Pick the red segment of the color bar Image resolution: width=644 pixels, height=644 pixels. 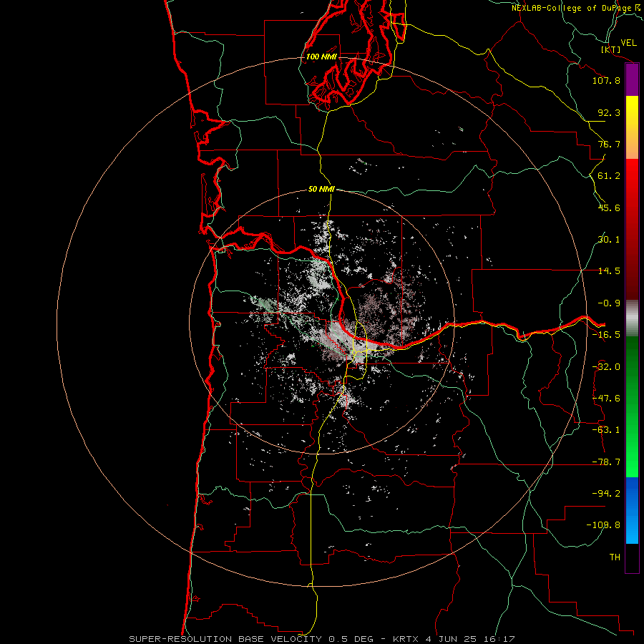coord(632,229)
